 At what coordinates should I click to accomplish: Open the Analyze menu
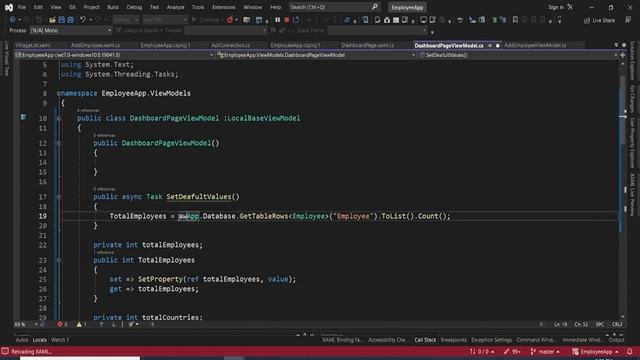(175, 7)
